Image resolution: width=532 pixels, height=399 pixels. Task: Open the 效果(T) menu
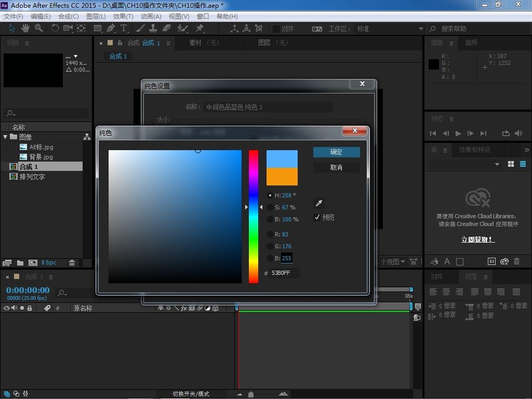(123, 16)
